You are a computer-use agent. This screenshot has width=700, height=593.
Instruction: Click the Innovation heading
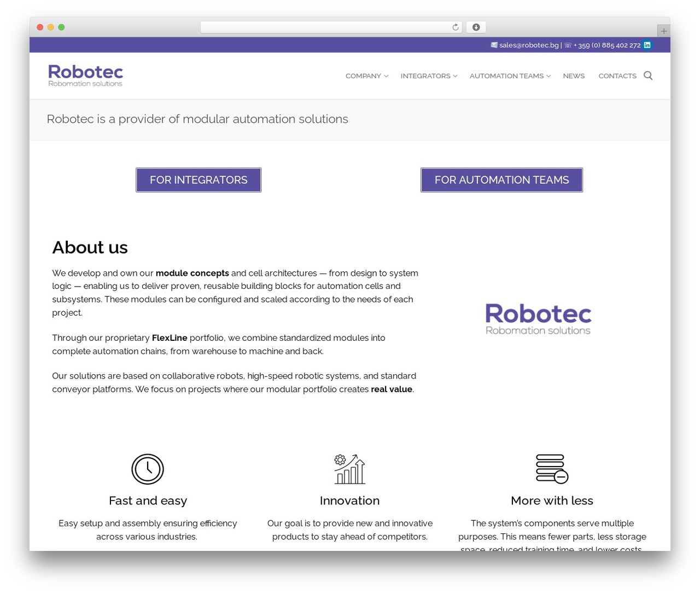pyautogui.click(x=349, y=501)
